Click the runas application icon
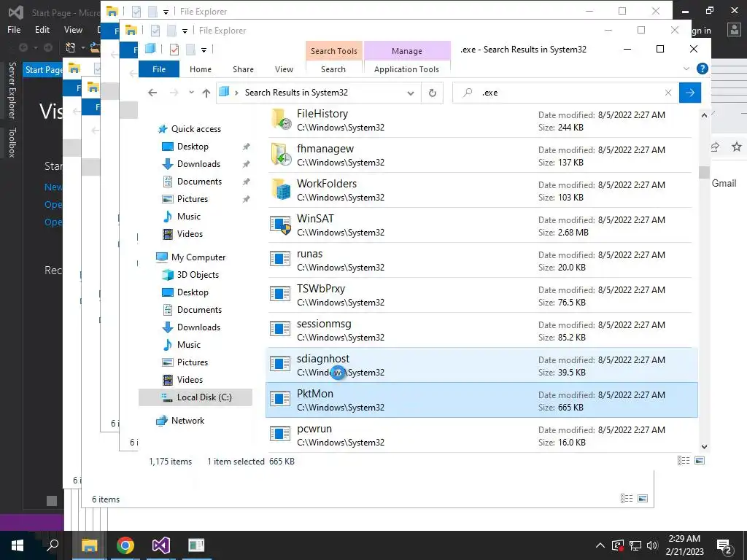747x560 pixels. click(281, 259)
